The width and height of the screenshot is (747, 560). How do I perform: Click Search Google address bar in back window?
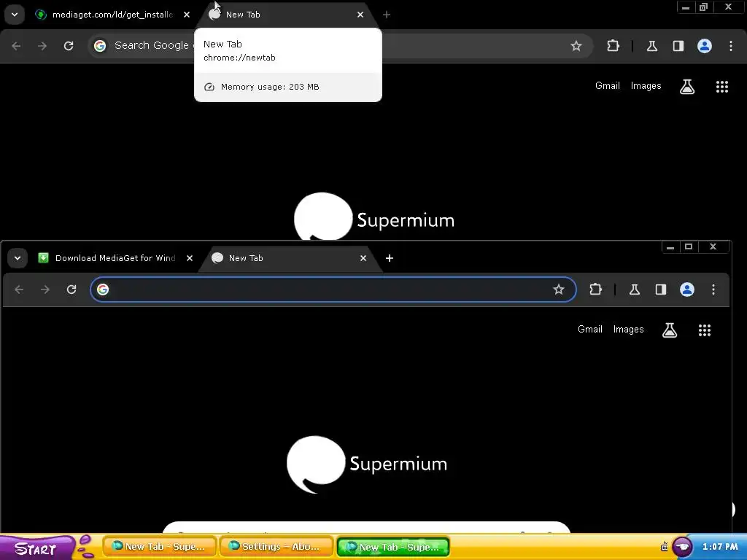(x=340, y=46)
